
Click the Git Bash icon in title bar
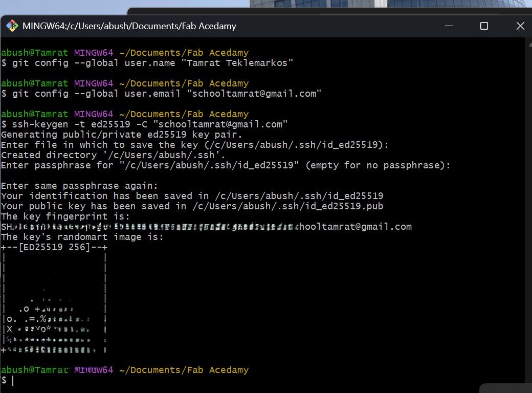[x=12, y=26]
